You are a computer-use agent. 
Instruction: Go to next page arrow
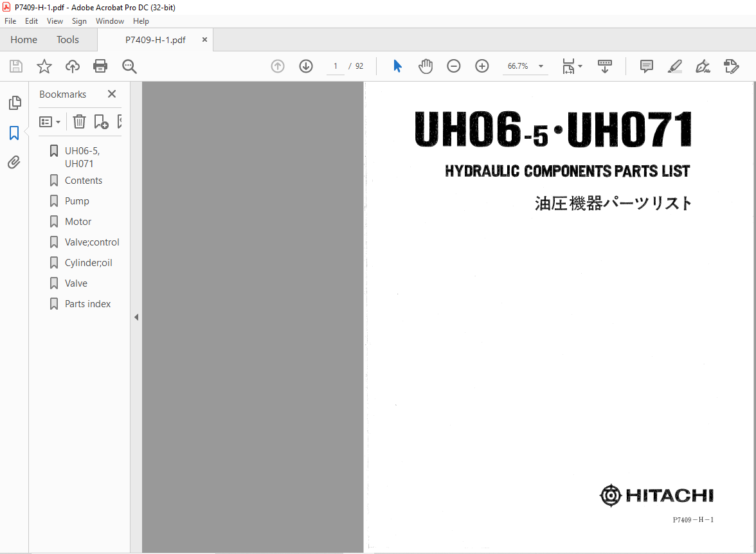[x=306, y=66]
